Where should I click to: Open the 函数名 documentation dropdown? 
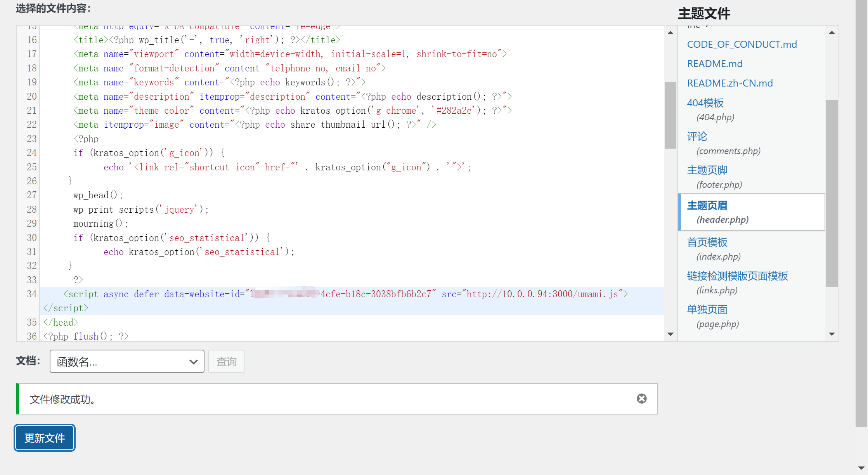[x=127, y=361]
